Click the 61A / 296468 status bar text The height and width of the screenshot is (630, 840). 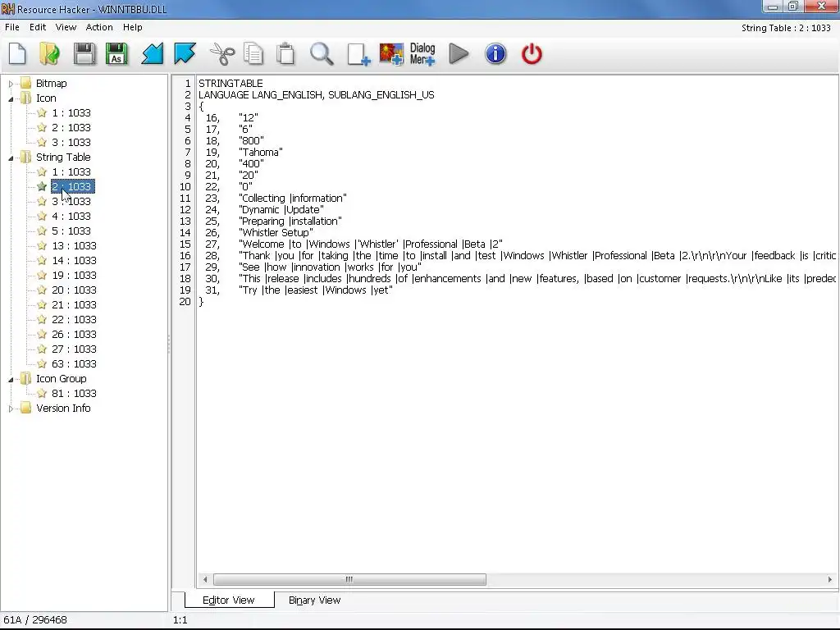[x=35, y=620]
